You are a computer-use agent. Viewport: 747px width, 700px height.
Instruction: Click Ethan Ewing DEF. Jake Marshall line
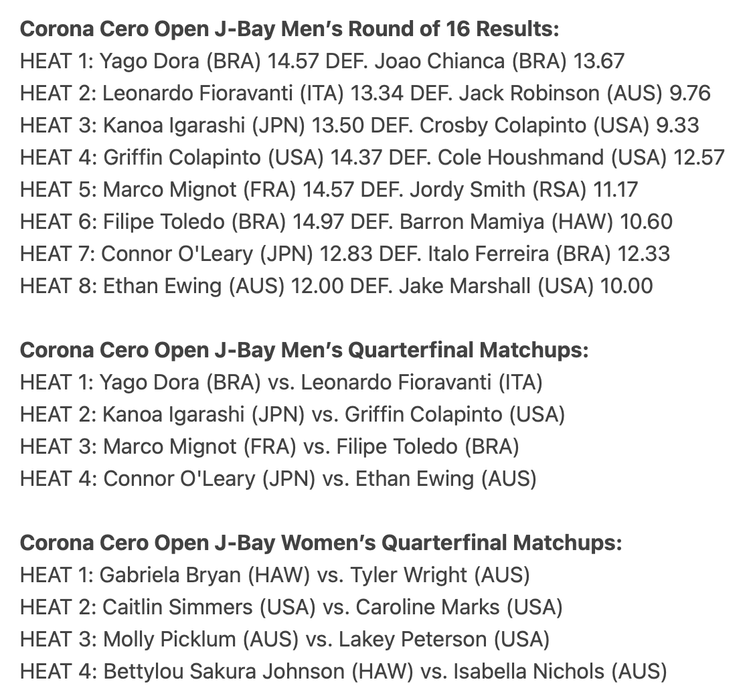336,286
